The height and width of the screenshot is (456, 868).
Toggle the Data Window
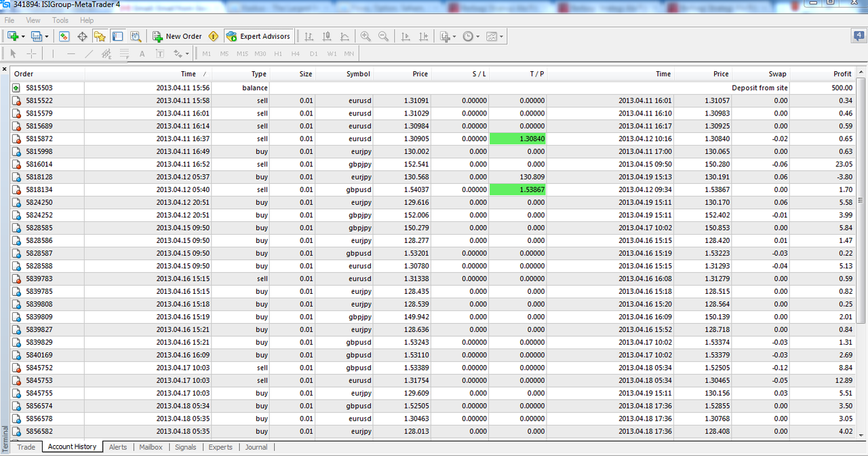click(82, 37)
